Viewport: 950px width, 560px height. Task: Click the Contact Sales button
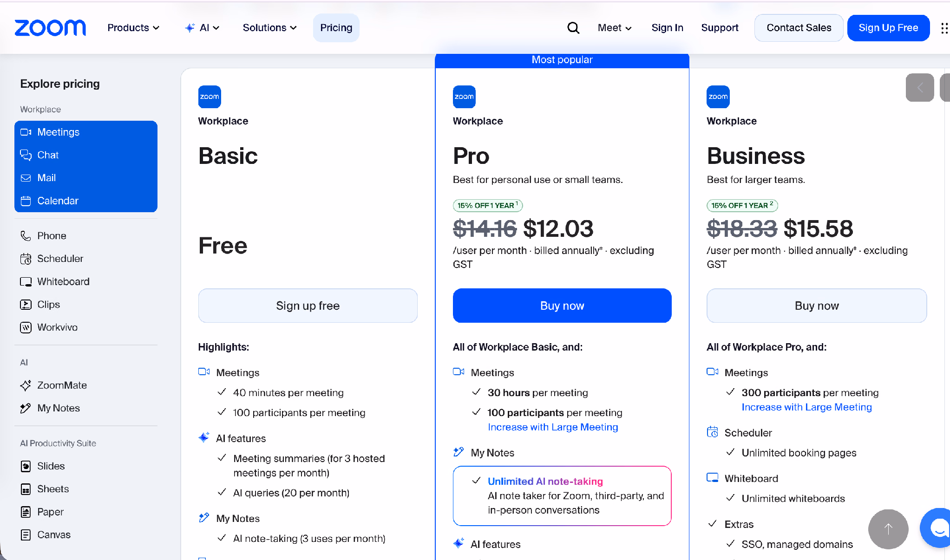[x=799, y=28]
